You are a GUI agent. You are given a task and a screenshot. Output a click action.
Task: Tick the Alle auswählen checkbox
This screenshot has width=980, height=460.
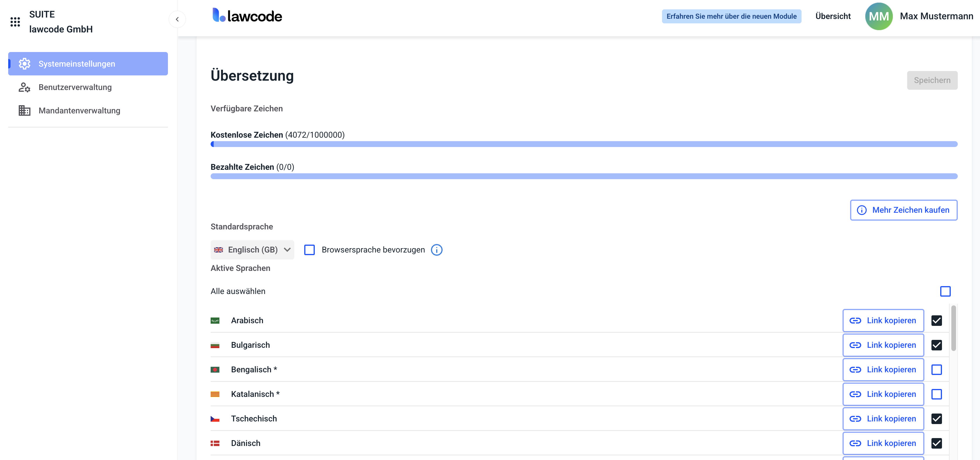pyautogui.click(x=945, y=291)
